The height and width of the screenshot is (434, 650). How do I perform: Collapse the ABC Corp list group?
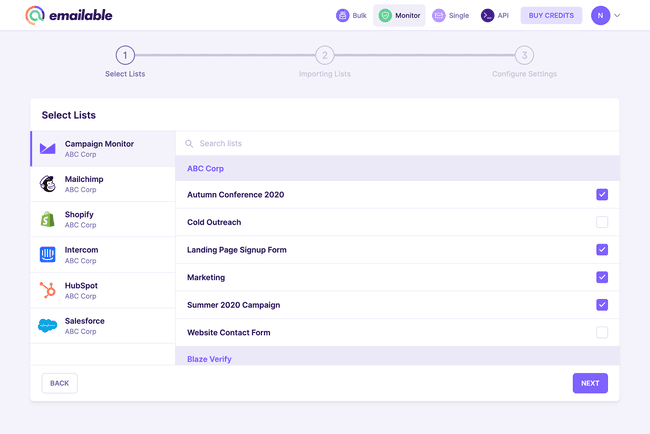tap(206, 168)
